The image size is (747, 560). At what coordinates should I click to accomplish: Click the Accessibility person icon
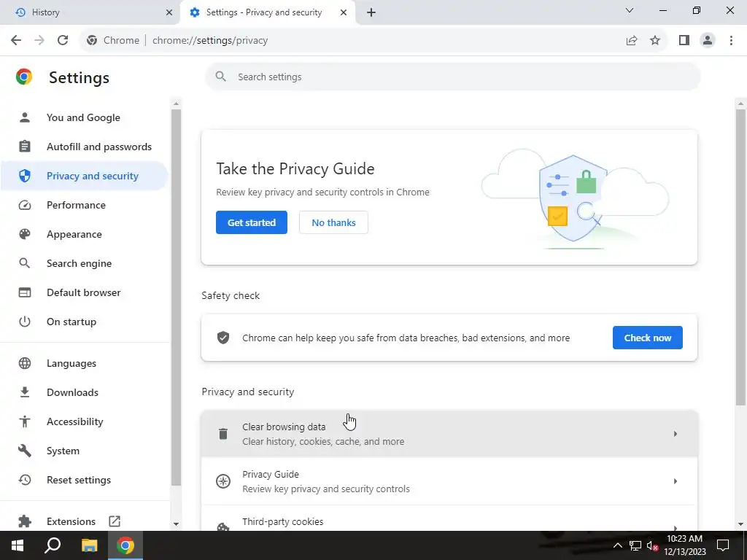pos(25,421)
